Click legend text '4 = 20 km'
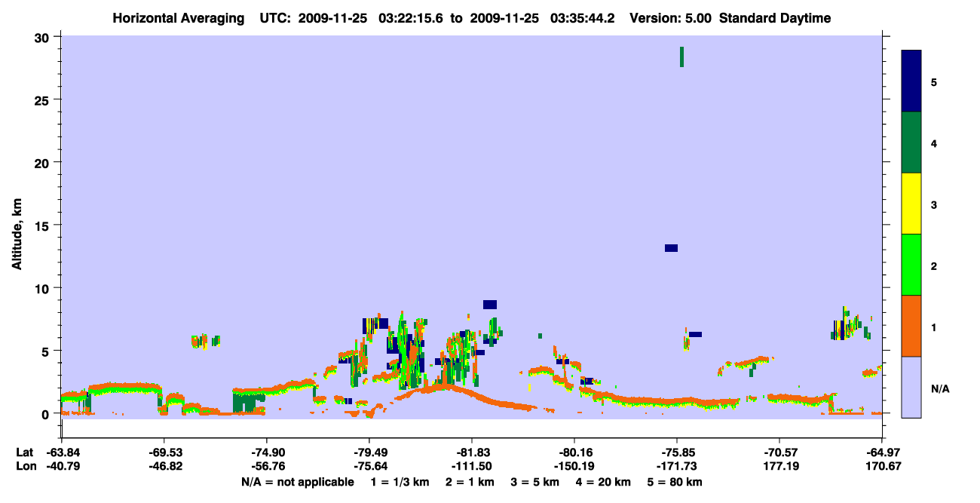Image resolution: width=980 pixels, height=503 pixels. point(605,482)
